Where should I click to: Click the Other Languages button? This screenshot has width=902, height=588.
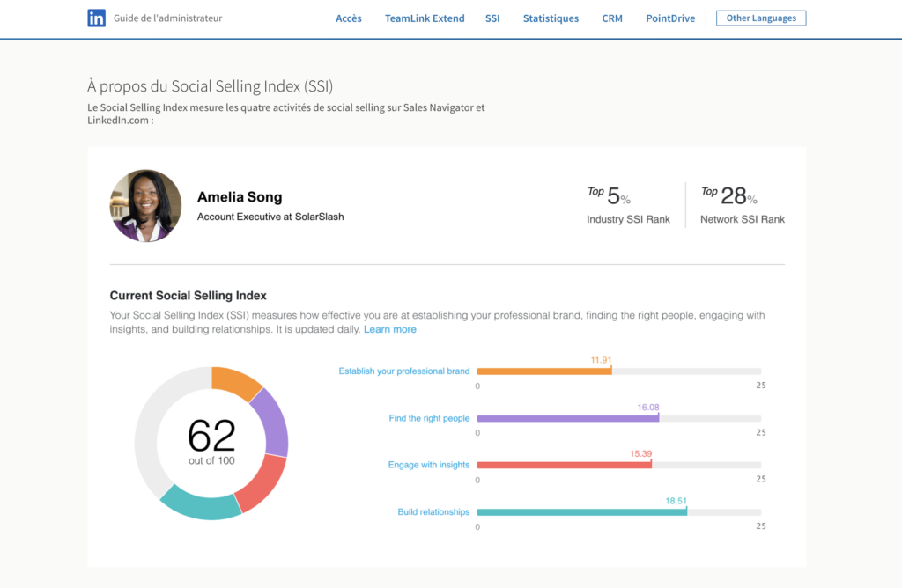(760, 18)
